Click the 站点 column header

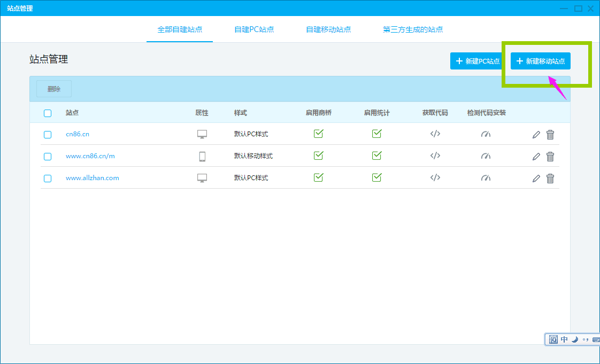tap(72, 113)
